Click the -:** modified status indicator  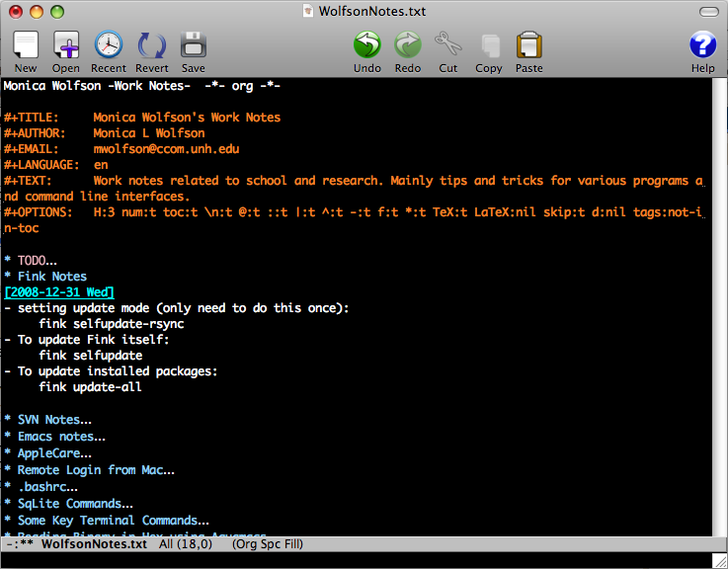click(x=20, y=544)
